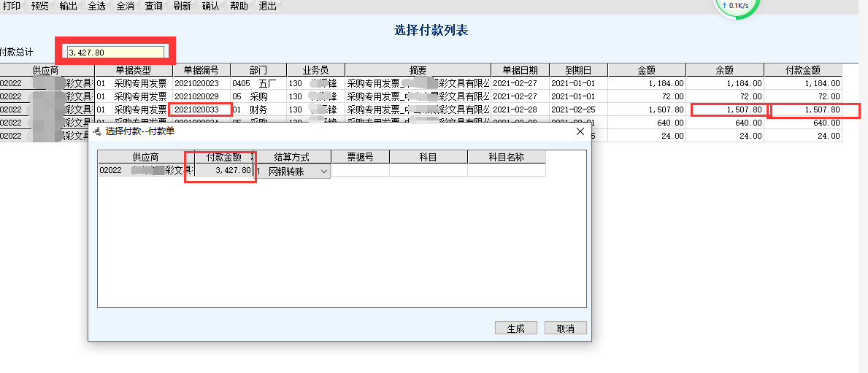The width and height of the screenshot is (868, 373).
Task: Click the 金额 column header
Action: (x=647, y=70)
